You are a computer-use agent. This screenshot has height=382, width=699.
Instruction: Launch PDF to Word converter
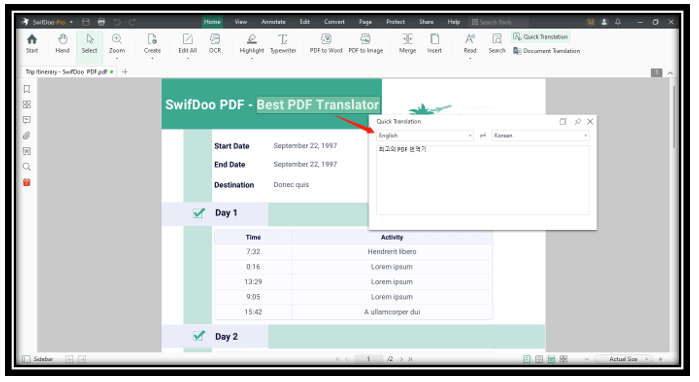point(326,44)
